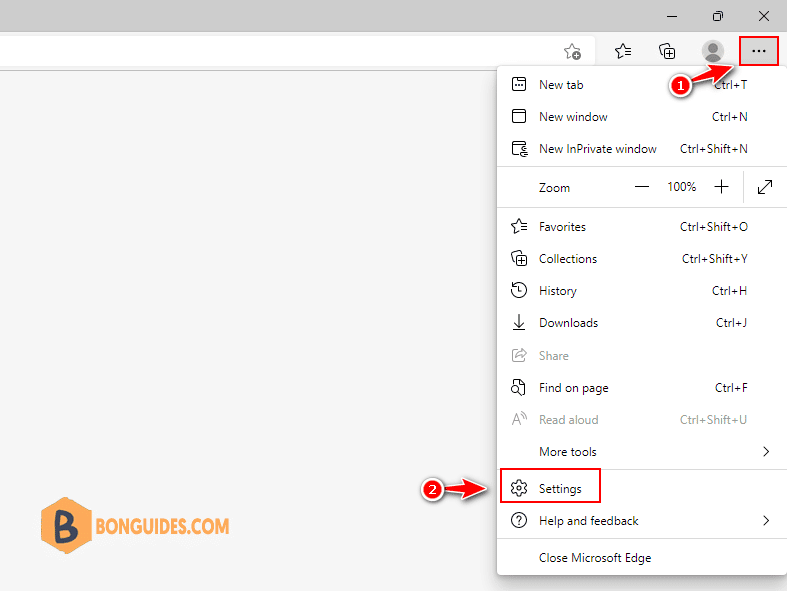The width and height of the screenshot is (787, 591).
Task: Open the Settings and more menu
Action: (758, 51)
